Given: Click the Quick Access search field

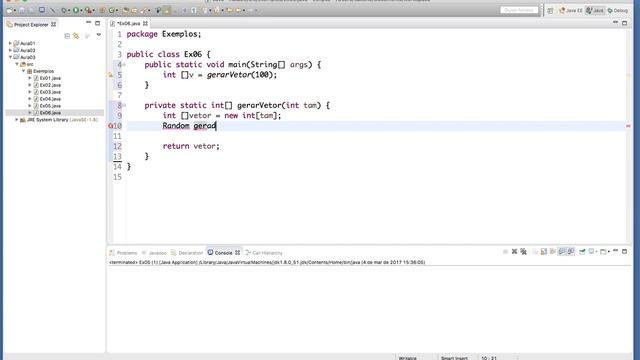Looking at the screenshot, I should pyautogui.click(x=519, y=10).
